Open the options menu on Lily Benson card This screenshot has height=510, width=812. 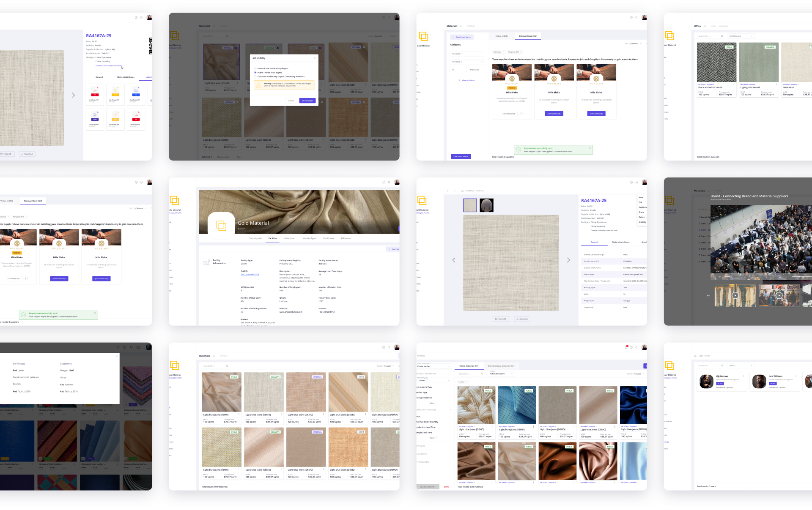[743, 376]
